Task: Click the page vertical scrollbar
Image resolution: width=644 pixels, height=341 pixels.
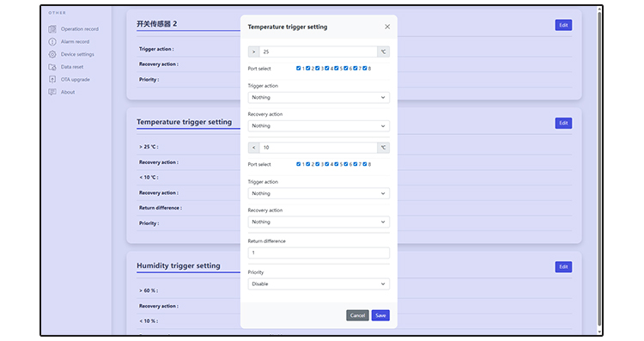Action: click(x=599, y=170)
